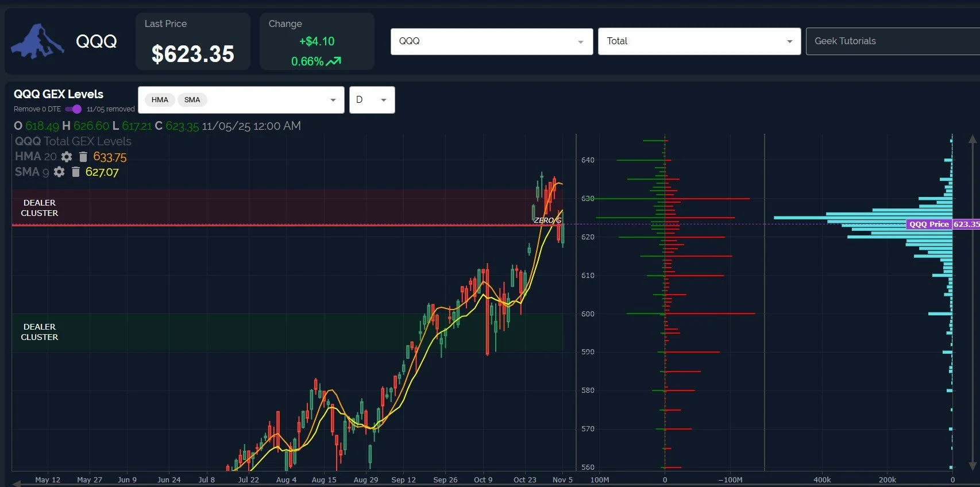Screen dimensions: 980x487
Task: Click the 400k volume axis label
Action: [x=822, y=480]
